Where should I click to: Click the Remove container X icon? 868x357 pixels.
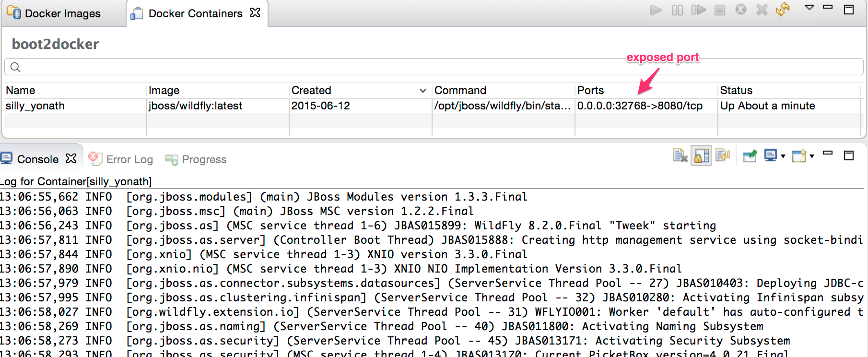click(762, 10)
